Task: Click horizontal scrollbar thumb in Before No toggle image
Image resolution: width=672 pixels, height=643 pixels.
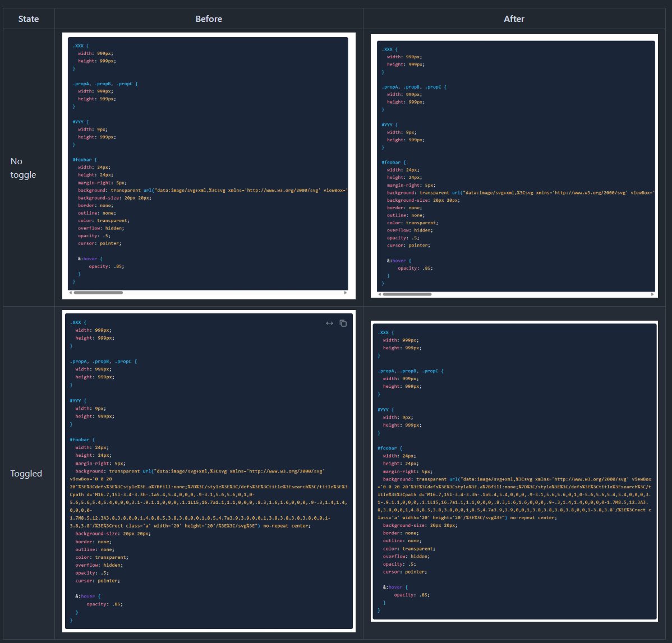Action: [98, 293]
